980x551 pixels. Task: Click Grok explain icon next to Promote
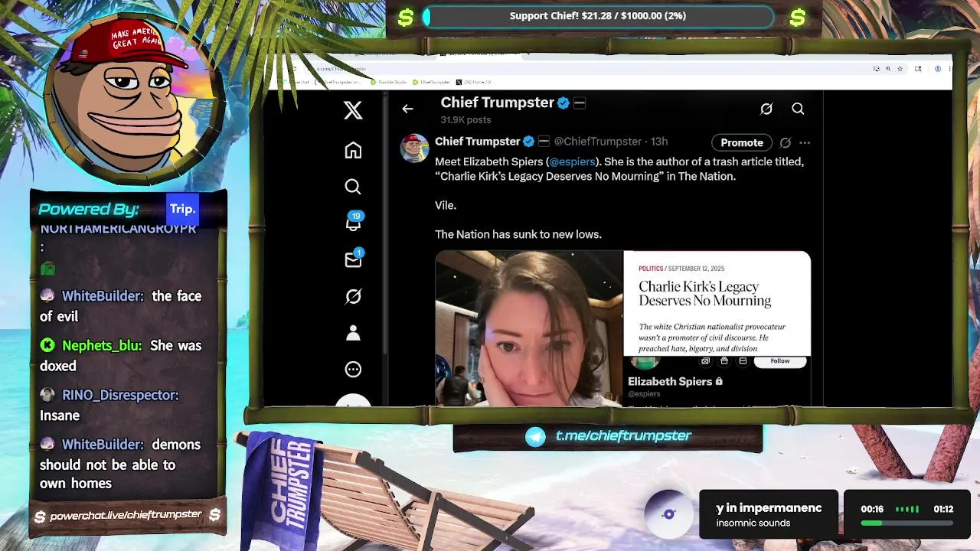click(x=785, y=142)
